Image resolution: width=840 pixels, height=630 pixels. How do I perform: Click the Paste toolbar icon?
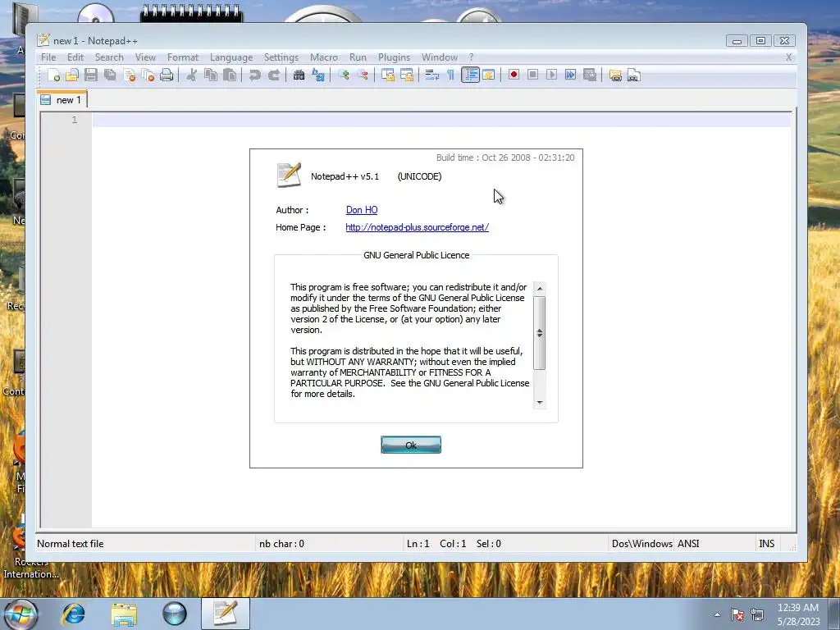point(230,75)
